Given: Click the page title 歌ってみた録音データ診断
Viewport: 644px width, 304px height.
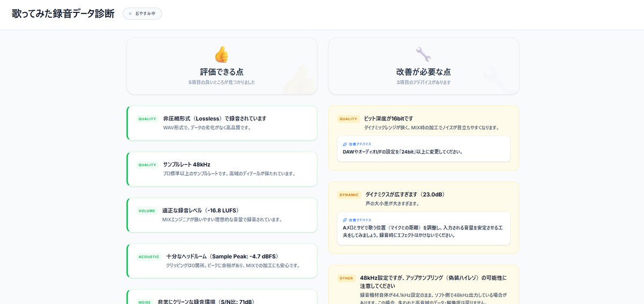Looking at the screenshot, I should point(63,13).
